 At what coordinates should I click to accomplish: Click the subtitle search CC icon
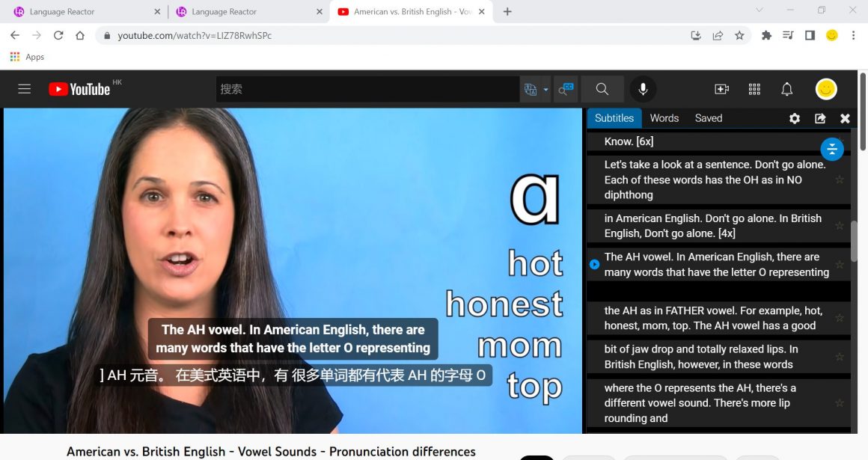[566, 89]
